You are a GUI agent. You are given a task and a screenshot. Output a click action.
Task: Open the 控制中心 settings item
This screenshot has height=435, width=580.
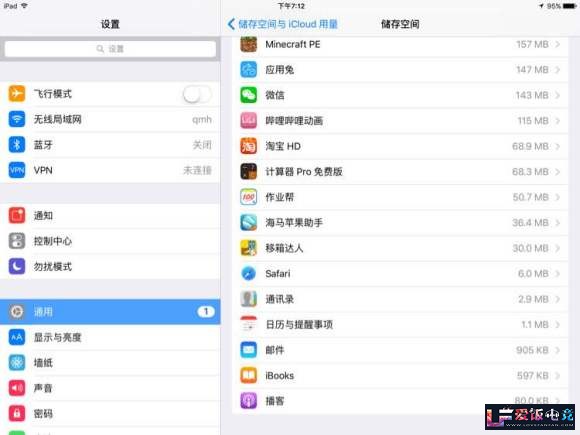click(110, 241)
